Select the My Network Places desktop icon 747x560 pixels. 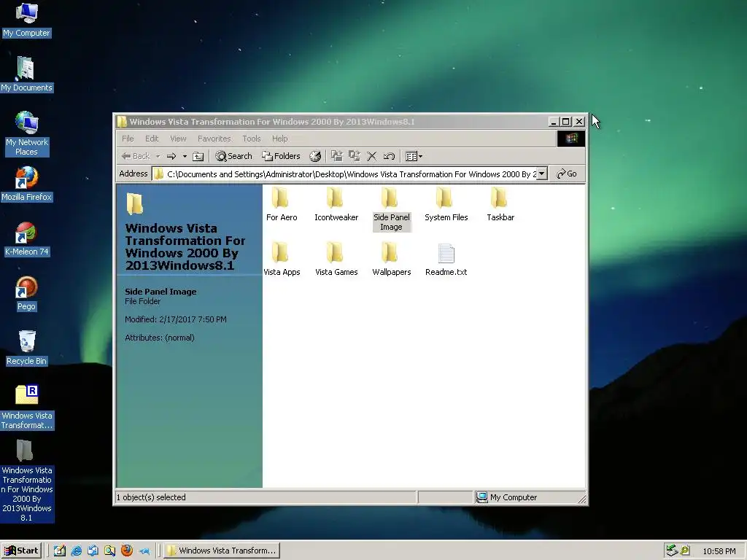pos(26,133)
